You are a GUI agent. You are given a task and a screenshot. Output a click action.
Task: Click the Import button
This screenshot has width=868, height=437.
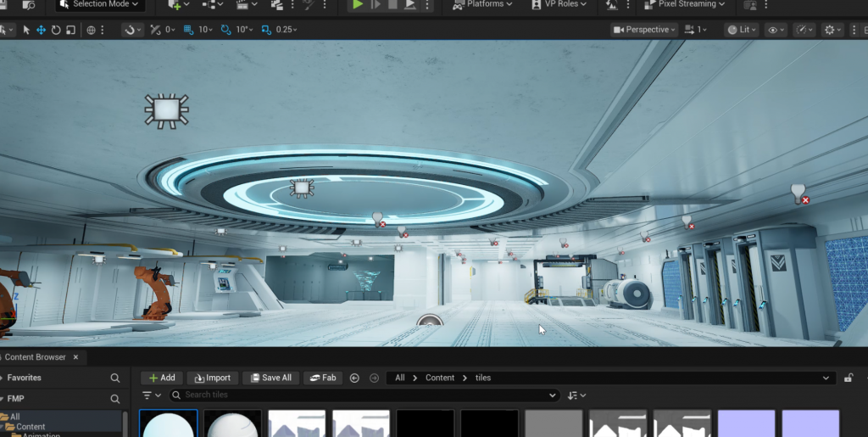pos(212,378)
